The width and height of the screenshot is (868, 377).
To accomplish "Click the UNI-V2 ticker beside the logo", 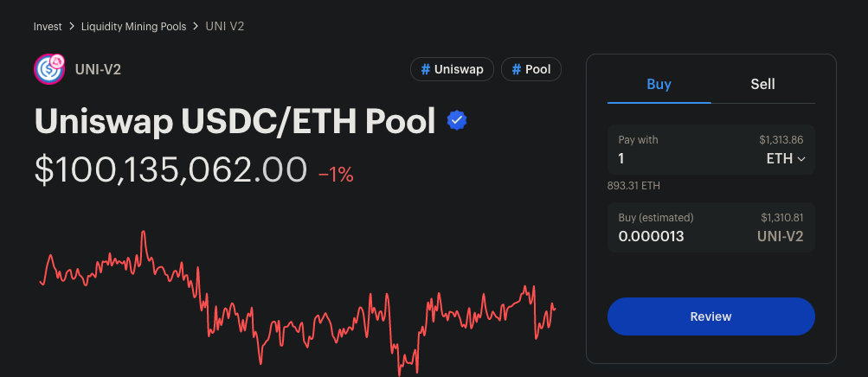I will (x=98, y=69).
